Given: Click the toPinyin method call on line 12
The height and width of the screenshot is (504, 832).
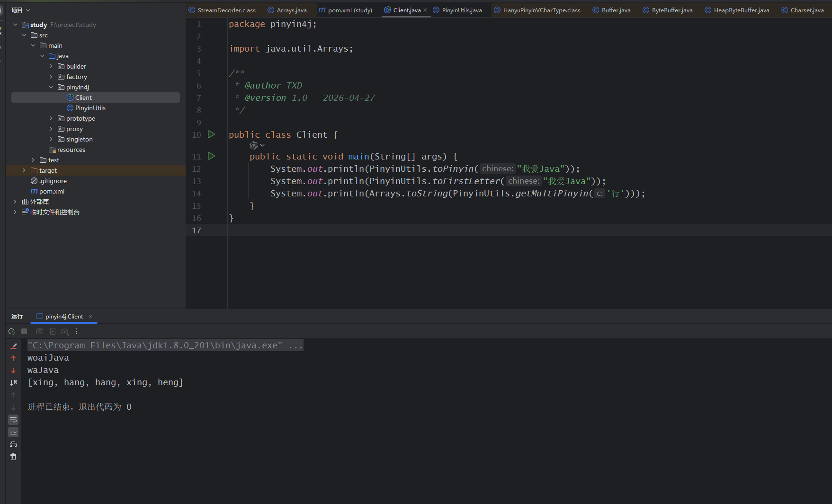Looking at the screenshot, I should click(x=453, y=169).
